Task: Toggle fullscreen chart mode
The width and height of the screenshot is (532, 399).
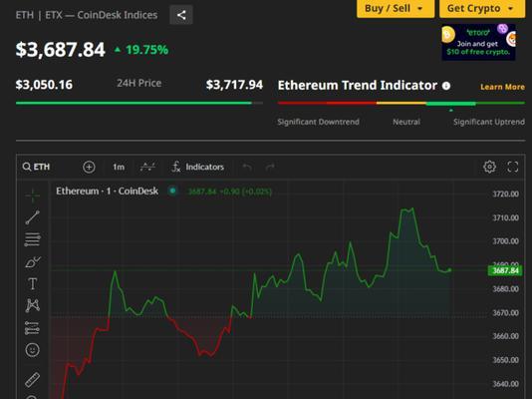Action: [x=513, y=167]
